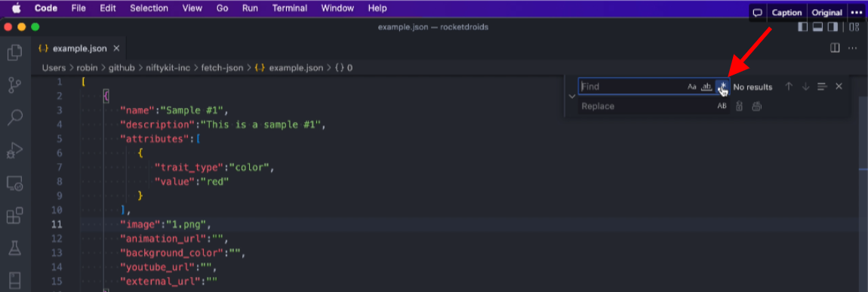
Task: Toggle Match Case in Find
Action: (x=692, y=86)
